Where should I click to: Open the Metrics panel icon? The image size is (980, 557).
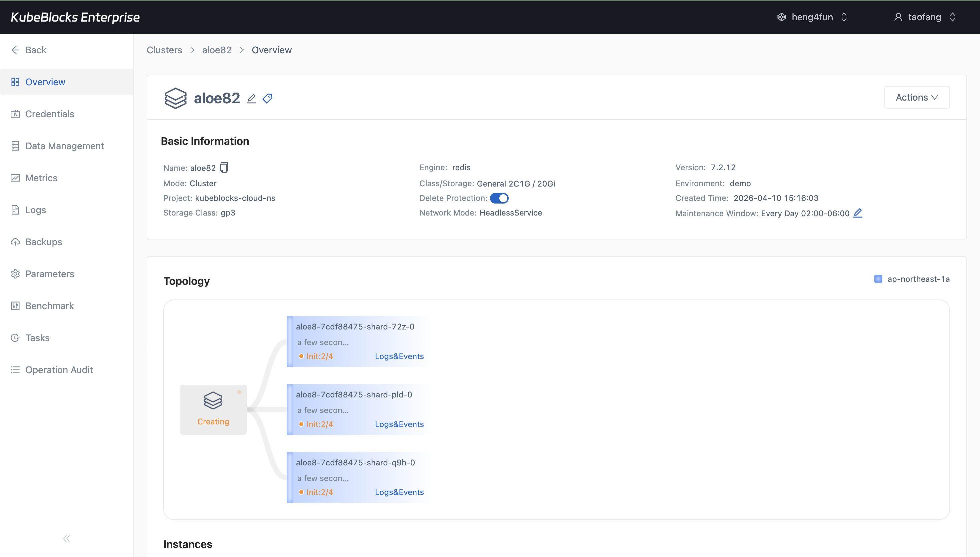(15, 178)
